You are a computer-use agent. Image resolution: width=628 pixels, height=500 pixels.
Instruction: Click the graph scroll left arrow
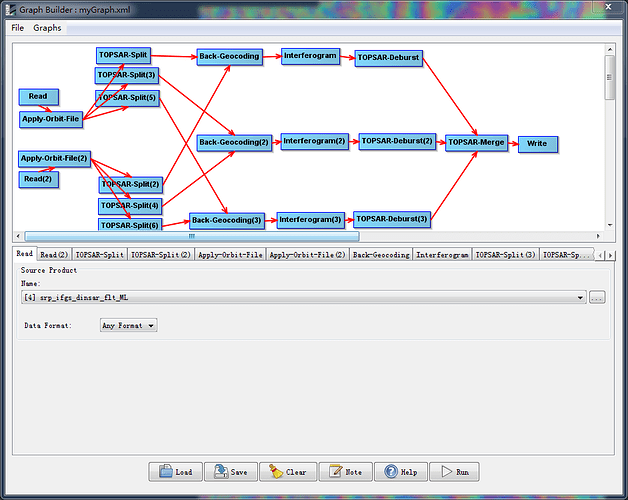coord(18,236)
